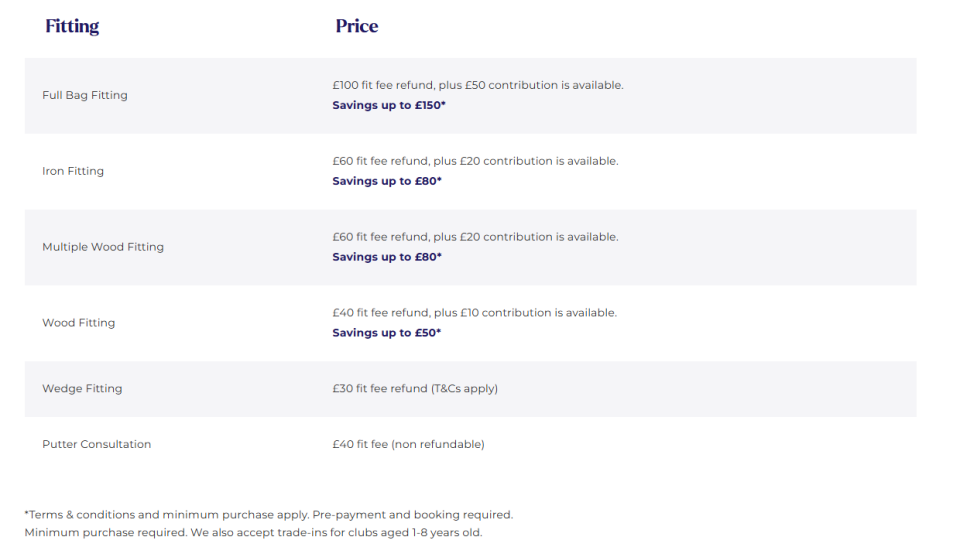Select the Wedge Fitting row label
The width and height of the screenshot is (960, 560).
coord(82,389)
